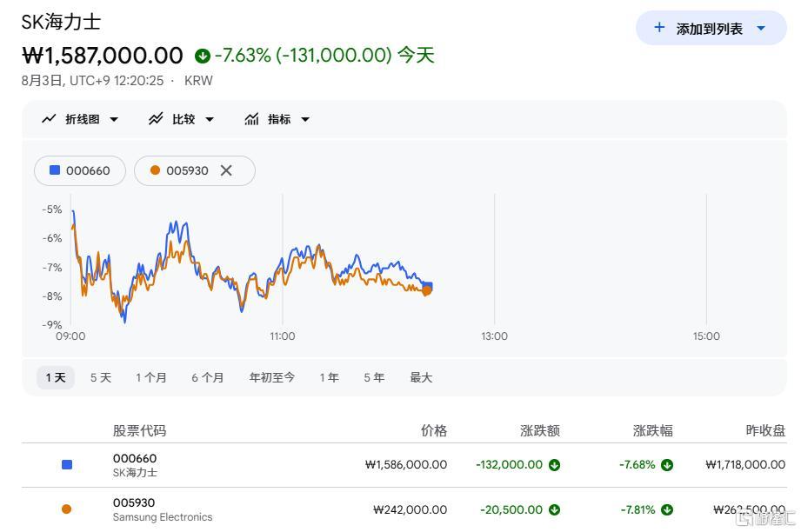Click the 昨收盘 column header
Image resolution: width=801 pixels, height=532 pixels.
[765, 430]
